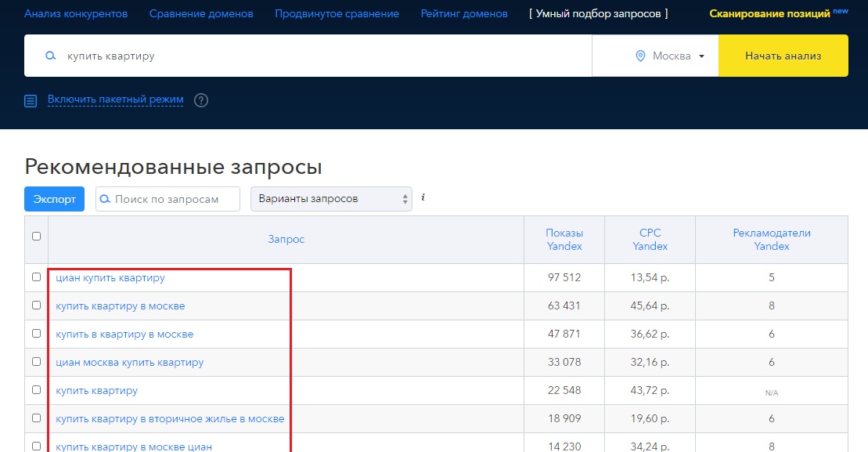Click the impressions value 97 512
Viewport: 868px width, 452px height.
click(x=564, y=277)
